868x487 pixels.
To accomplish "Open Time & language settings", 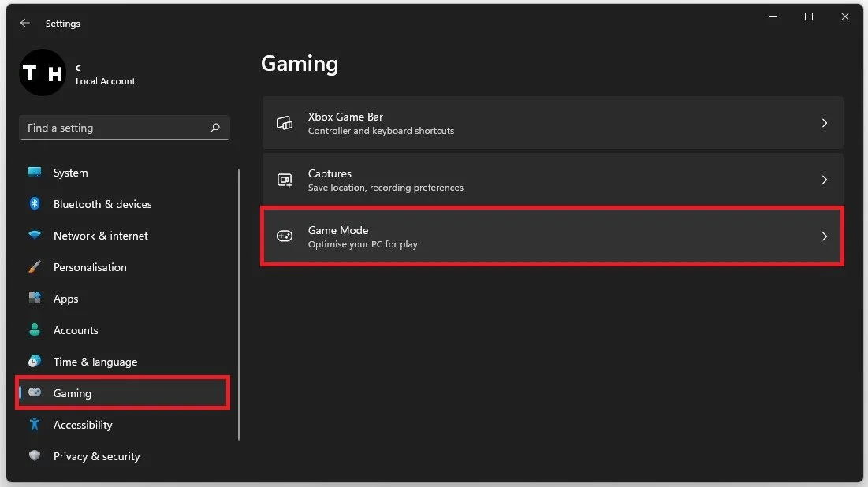I will click(123, 362).
